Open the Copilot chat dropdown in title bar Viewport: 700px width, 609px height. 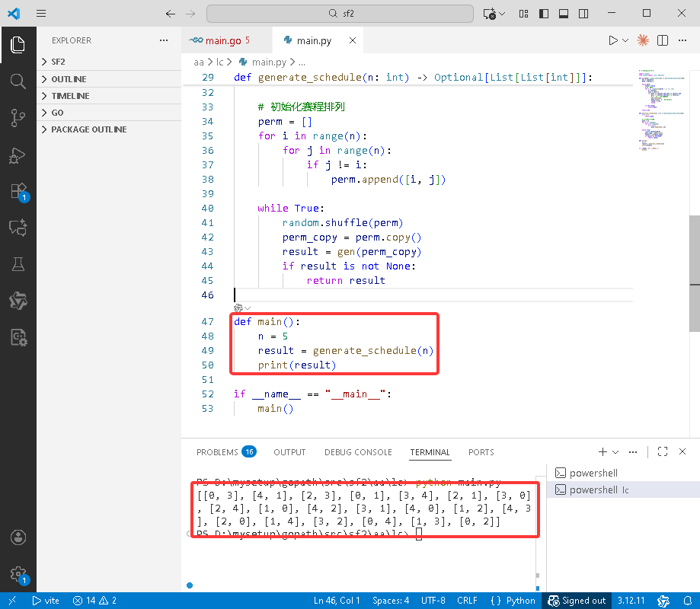coord(503,14)
